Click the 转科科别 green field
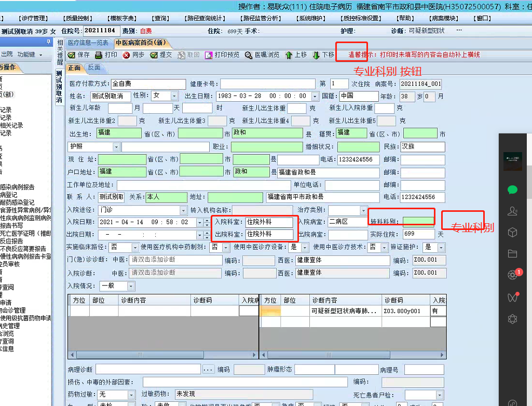Viewport: 532px width, 406px height. (418, 222)
